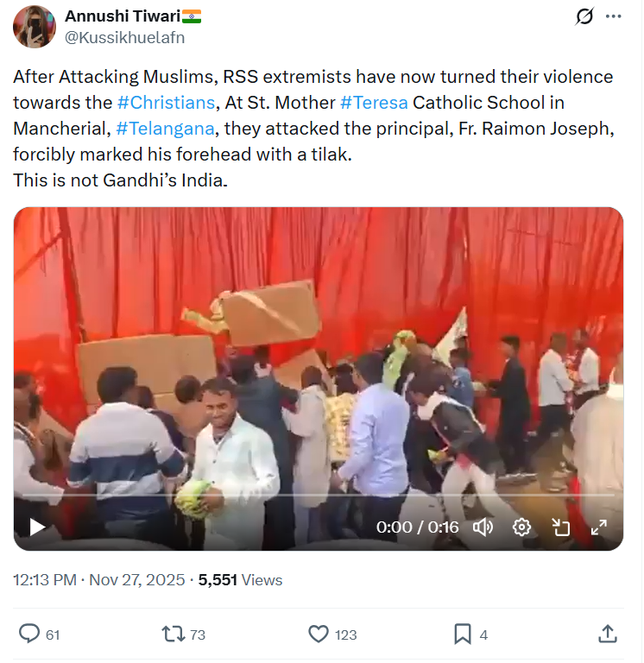Reply to the post
This screenshot has height=663, width=644.
tap(30, 634)
